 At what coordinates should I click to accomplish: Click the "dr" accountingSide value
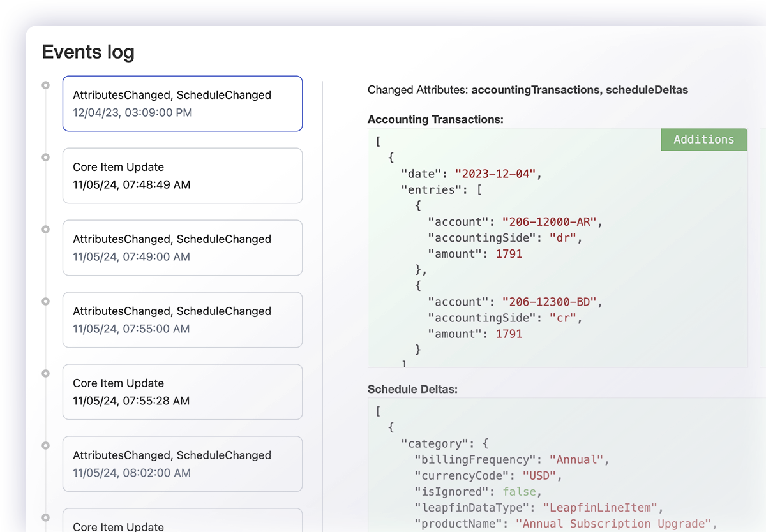pos(562,238)
